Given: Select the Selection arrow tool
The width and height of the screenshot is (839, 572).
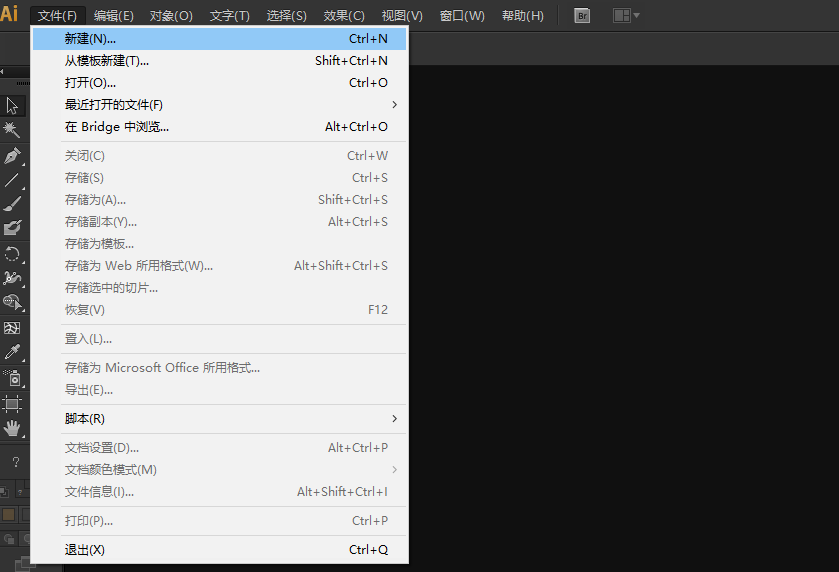Looking at the screenshot, I should (12, 106).
